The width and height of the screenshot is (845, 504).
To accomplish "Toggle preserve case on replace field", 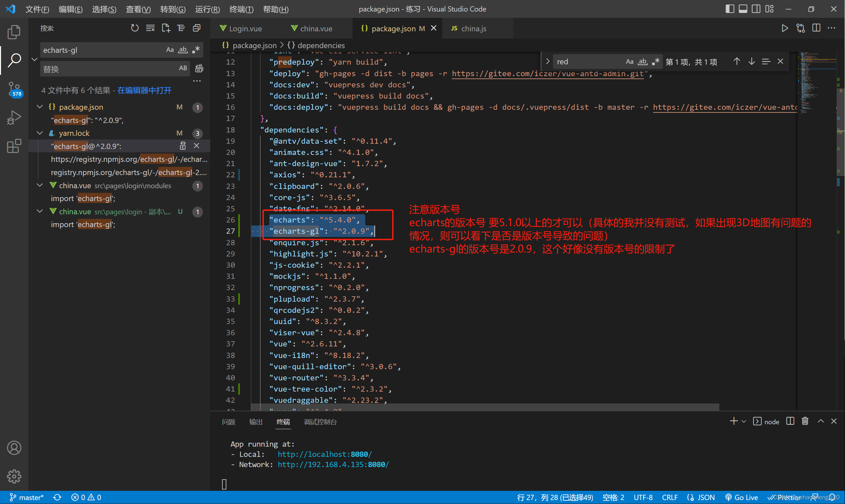I will [183, 68].
